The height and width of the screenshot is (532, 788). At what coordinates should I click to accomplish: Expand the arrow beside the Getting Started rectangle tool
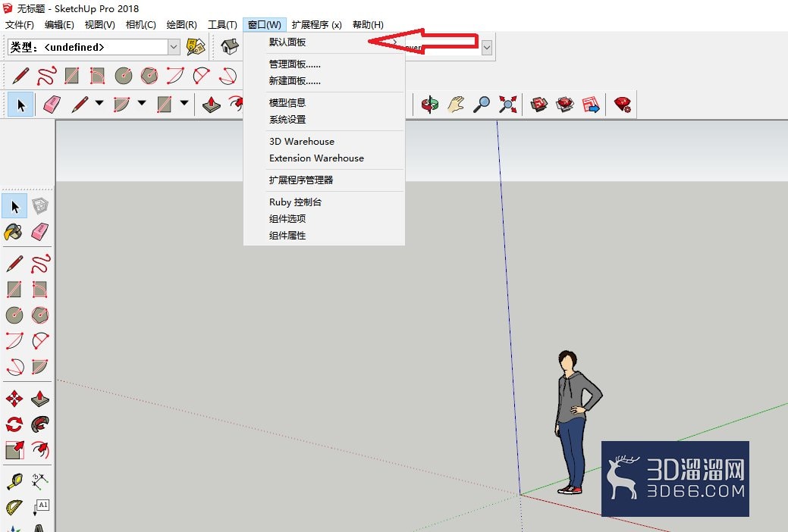point(184,103)
